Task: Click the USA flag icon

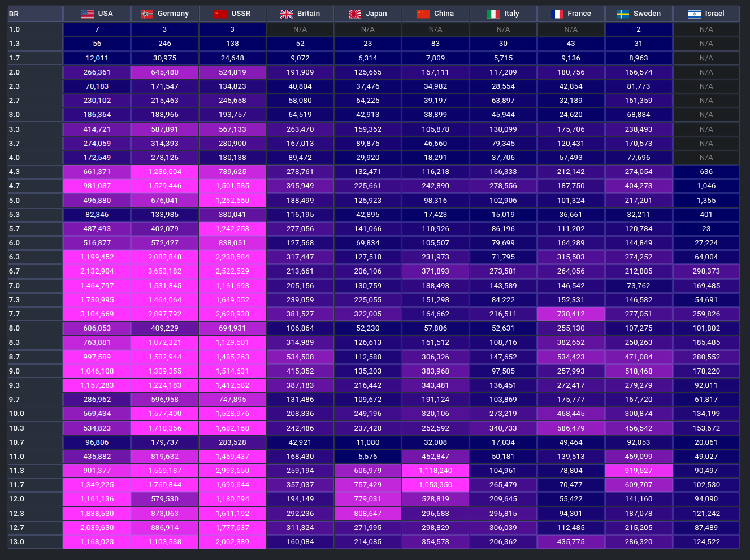Action: [88, 14]
